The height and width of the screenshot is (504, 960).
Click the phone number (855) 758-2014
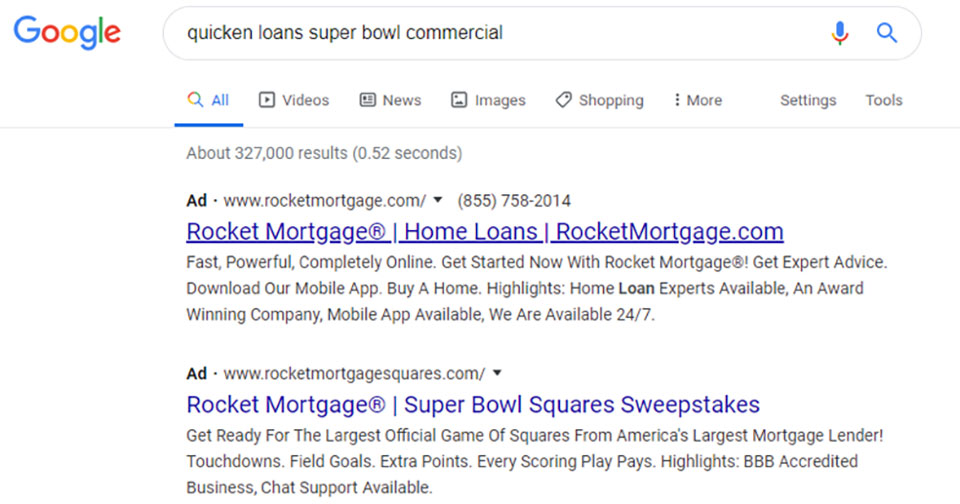click(x=514, y=200)
